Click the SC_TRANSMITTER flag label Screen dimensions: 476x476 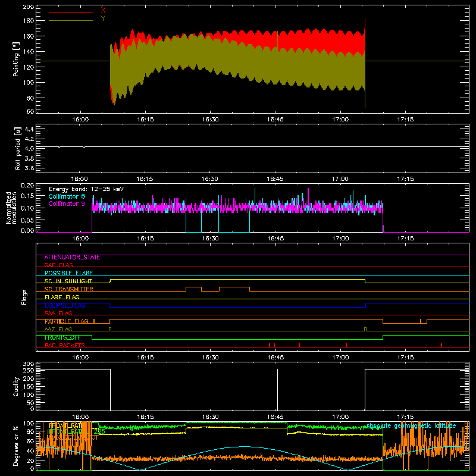[x=68, y=289]
